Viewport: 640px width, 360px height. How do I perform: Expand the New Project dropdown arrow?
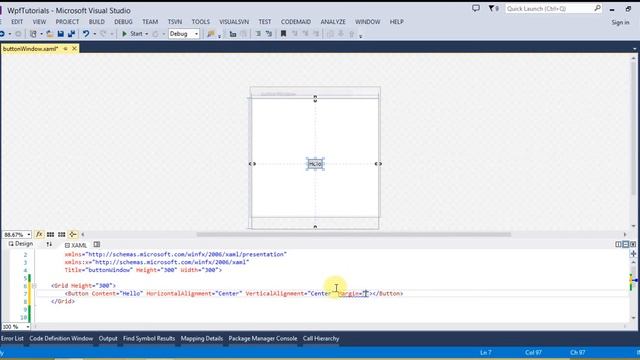[41, 34]
